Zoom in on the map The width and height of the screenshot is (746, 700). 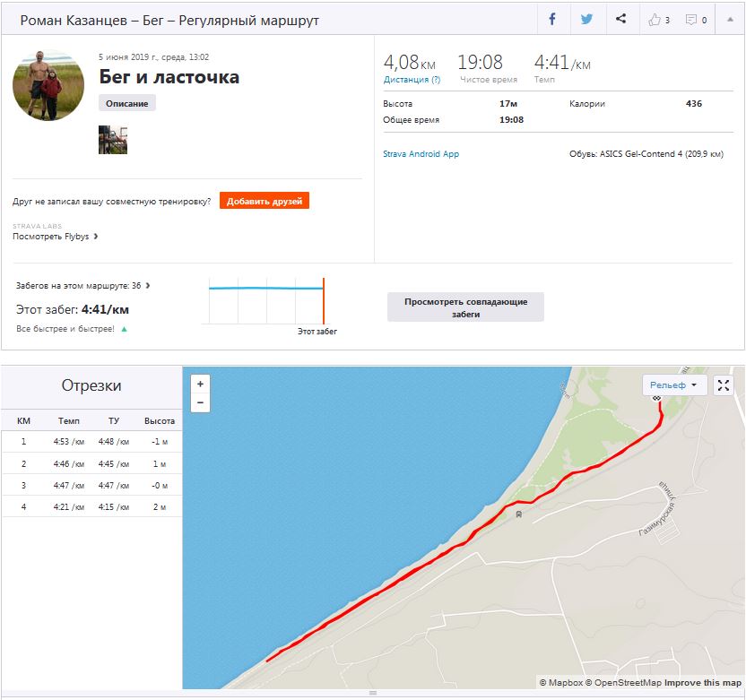pos(200,384)
